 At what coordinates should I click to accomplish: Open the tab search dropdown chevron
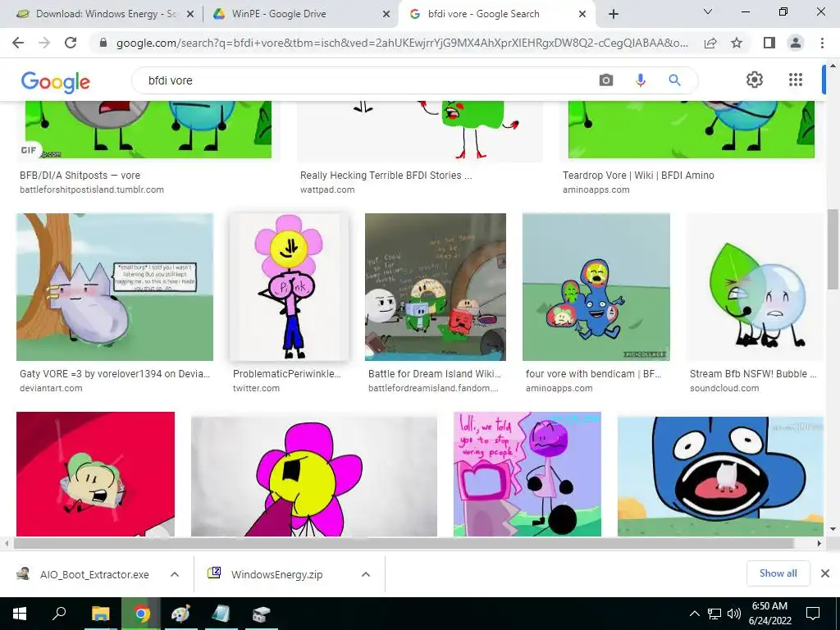tap(708, 11)
